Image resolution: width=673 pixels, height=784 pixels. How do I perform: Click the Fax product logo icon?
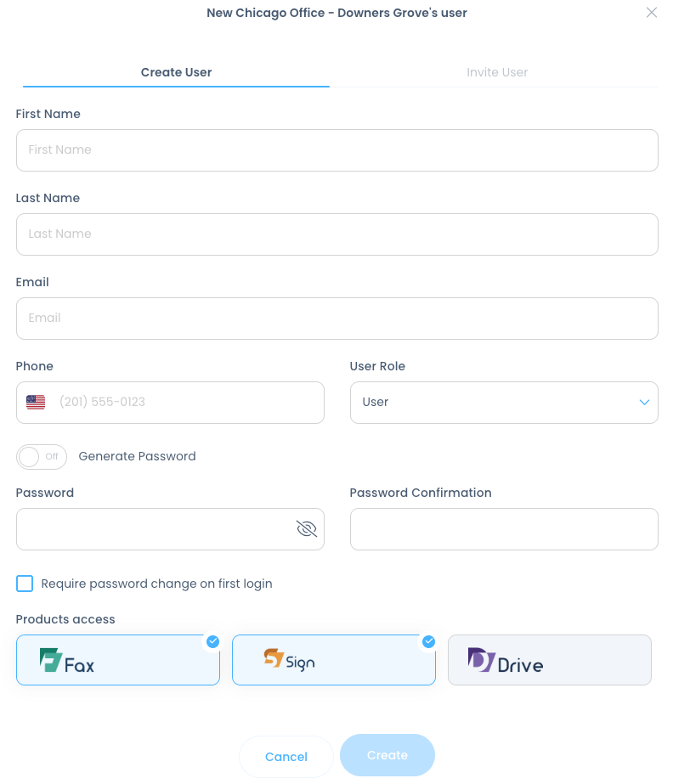(52, 660)
